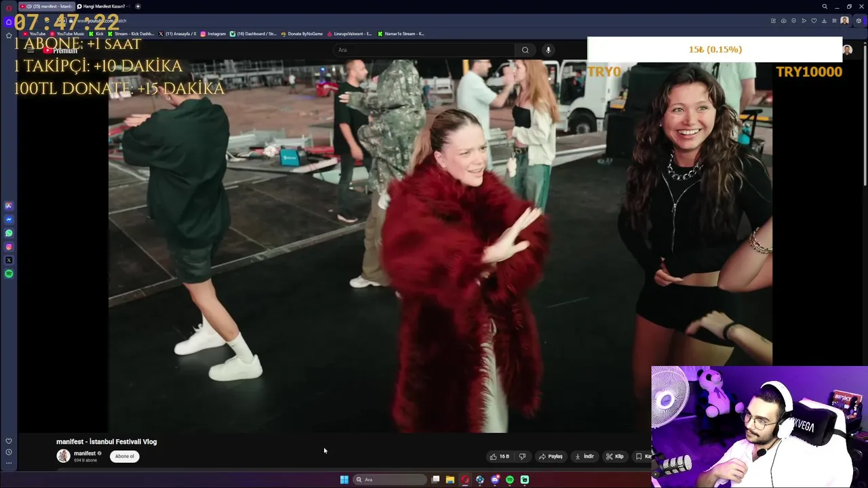Open the YouTube Music bookmark
Image resolution: width=868 pixels, height=488 pixels.
[x=67, y=34]
